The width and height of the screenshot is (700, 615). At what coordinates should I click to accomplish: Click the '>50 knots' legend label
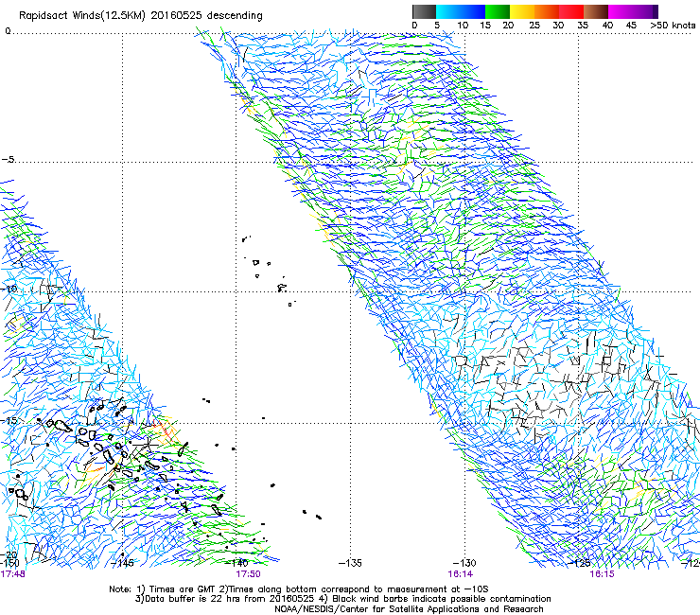point(673,26)
